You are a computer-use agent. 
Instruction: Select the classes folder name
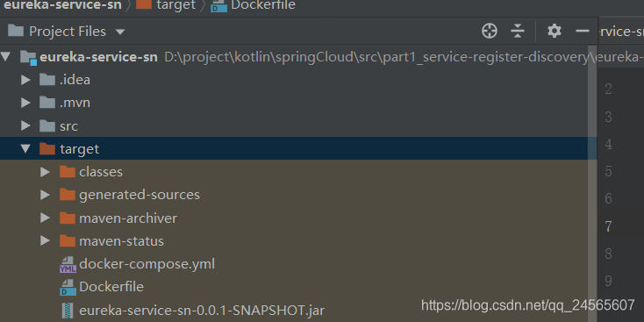tap(101, 172)
